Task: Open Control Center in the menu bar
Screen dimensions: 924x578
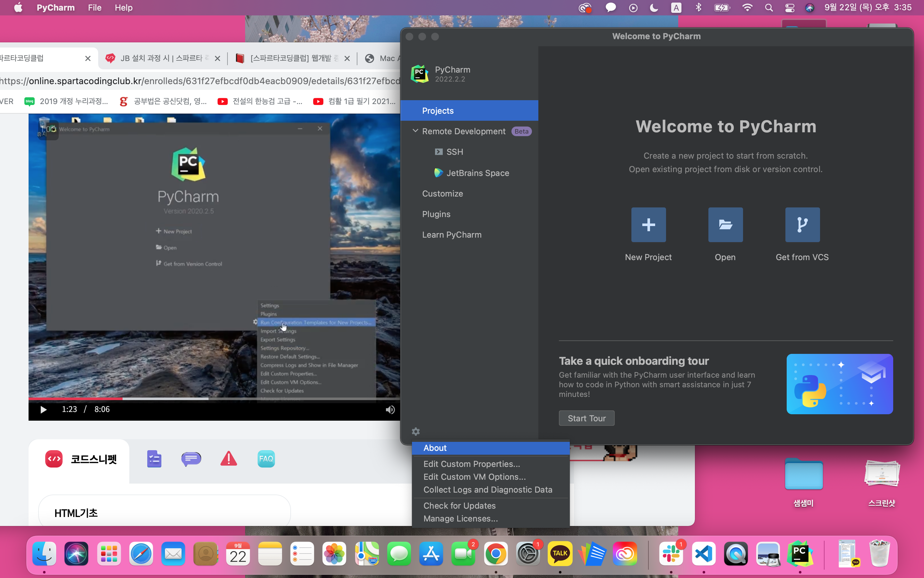Action: pos(790,8)
